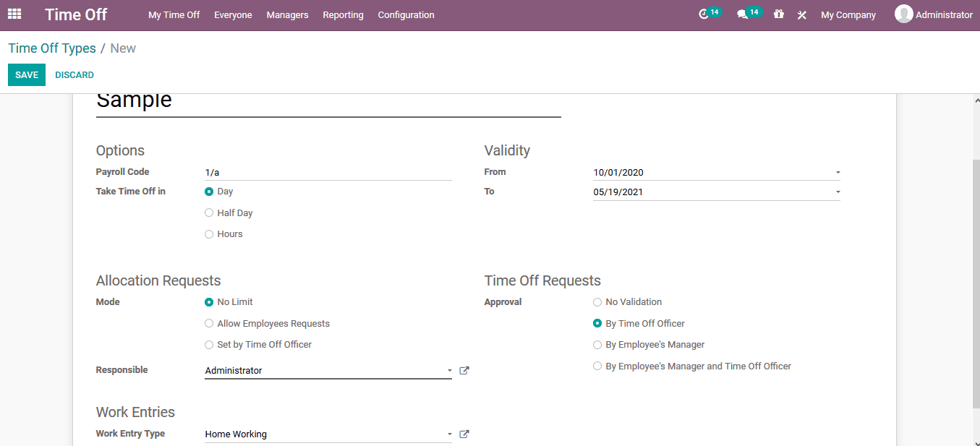
Task: Click the Administrator avatar icon
Action: click(903, 14)
